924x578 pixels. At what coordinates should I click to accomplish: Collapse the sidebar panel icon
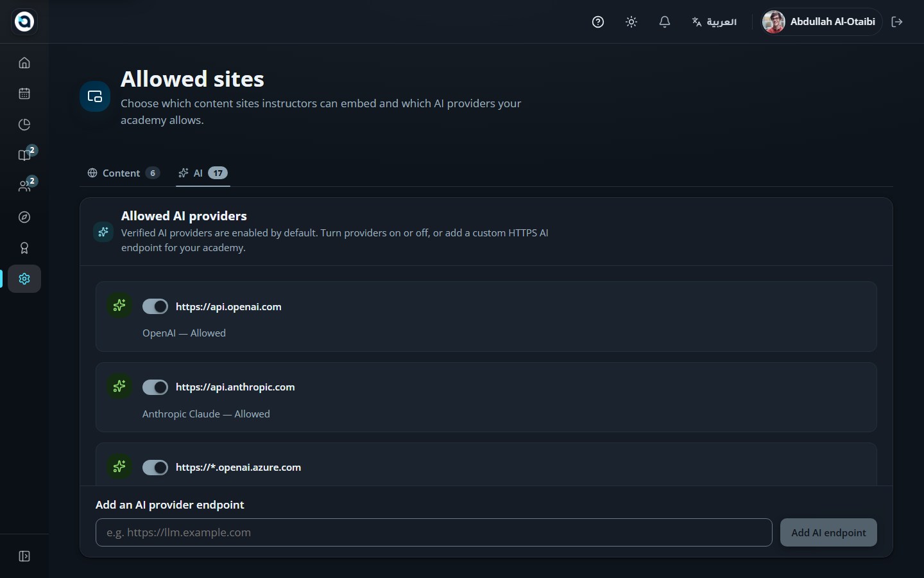coord(24,556)
